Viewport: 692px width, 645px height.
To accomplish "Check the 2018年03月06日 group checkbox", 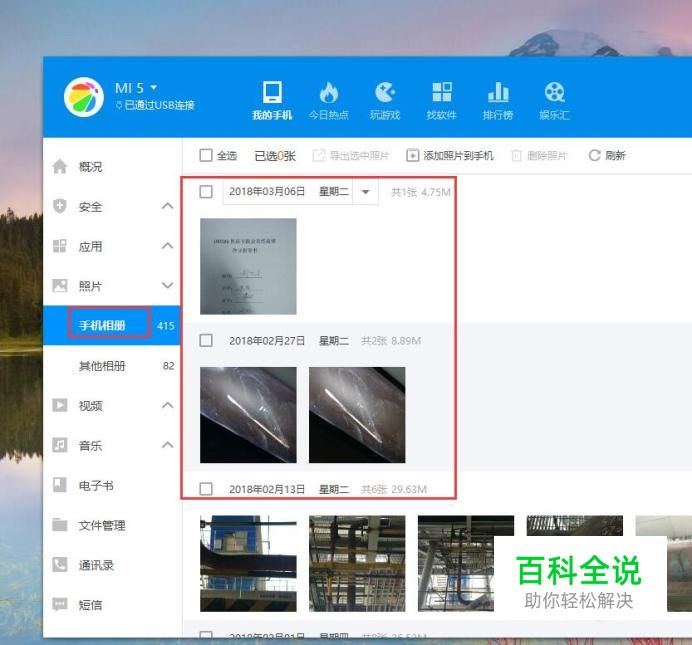I will click(206, 192).
